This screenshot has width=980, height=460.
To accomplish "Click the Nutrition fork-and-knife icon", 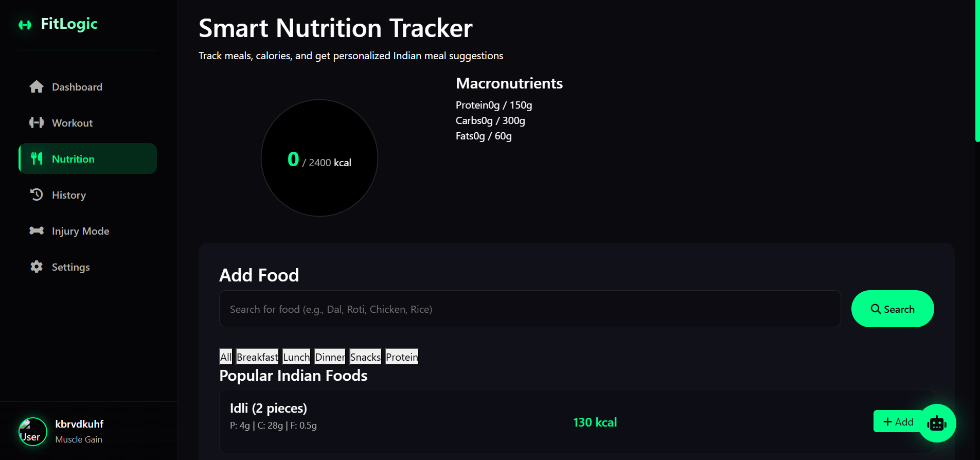I will tap(37, 158).
